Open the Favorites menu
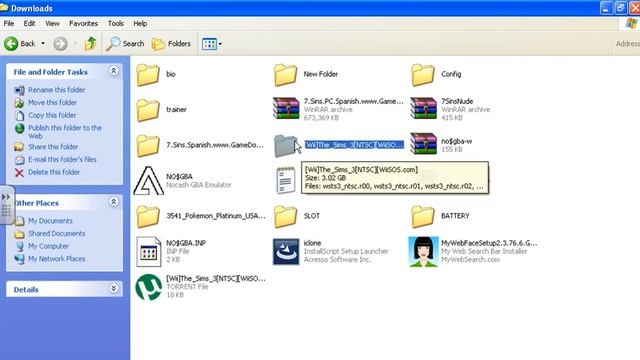640x360 pixels. tap(83, 23)
